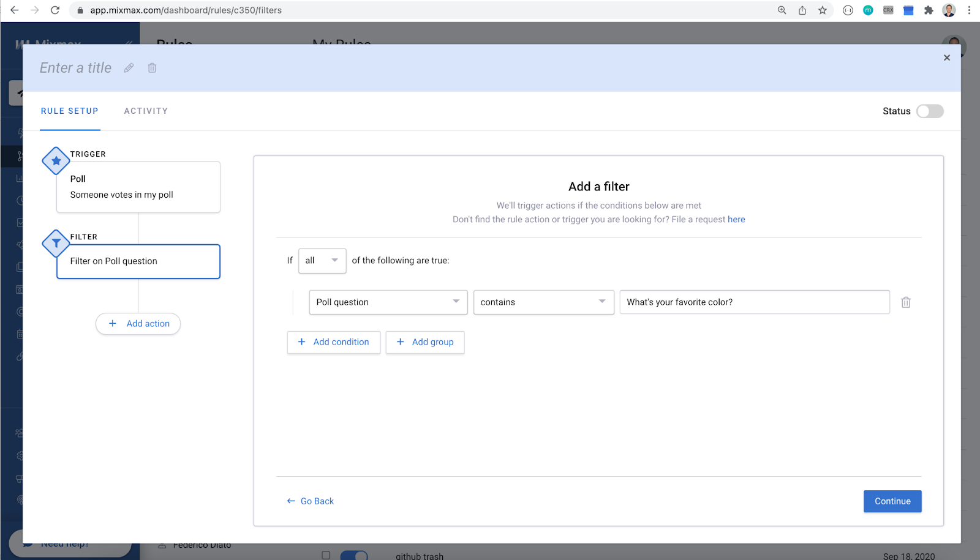Switch to the Activity tab
Screen dimensions: 980x560
(146, 111)
